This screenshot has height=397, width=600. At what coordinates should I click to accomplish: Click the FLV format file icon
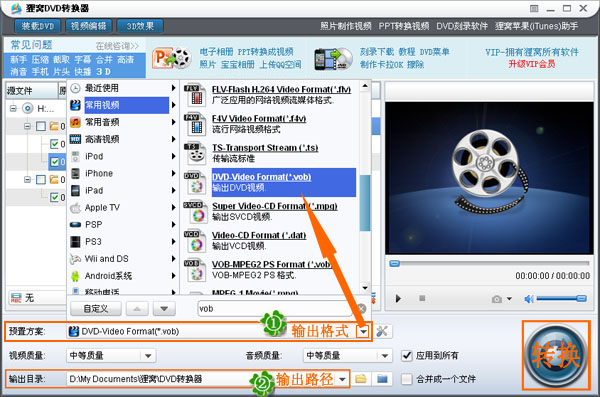tap(196, 95)
